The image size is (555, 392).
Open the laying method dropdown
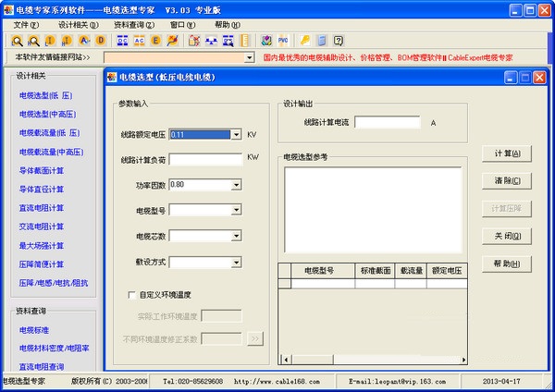click(236, 263)
